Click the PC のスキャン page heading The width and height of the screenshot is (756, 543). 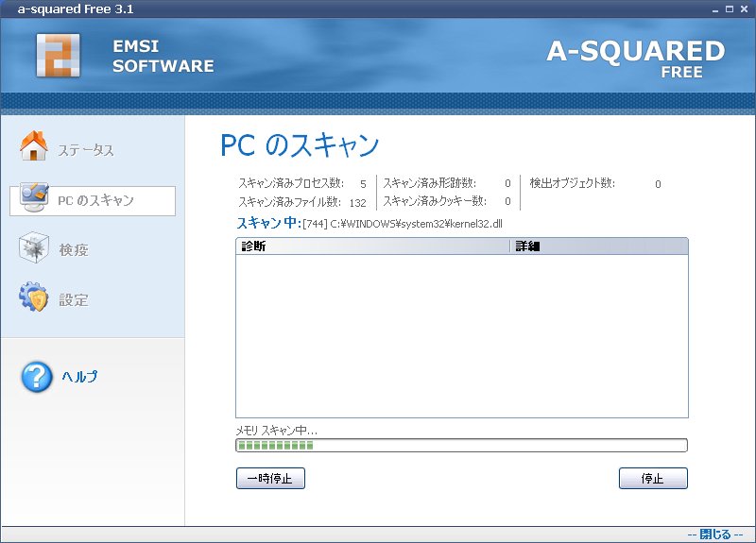[x=300, y=145]
